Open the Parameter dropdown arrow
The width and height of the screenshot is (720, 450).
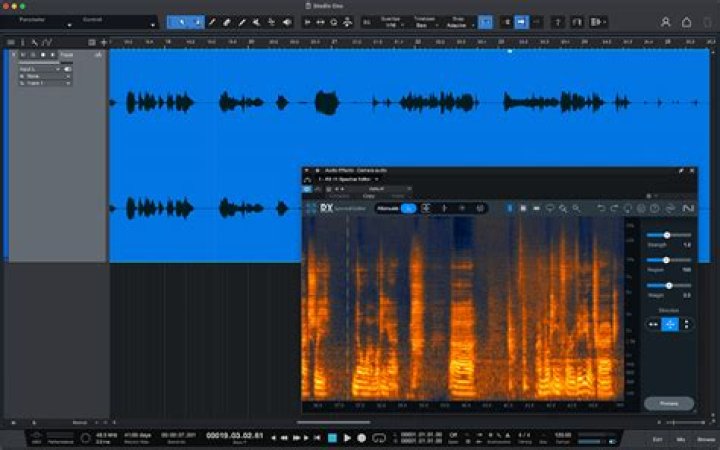pos(69,25)
